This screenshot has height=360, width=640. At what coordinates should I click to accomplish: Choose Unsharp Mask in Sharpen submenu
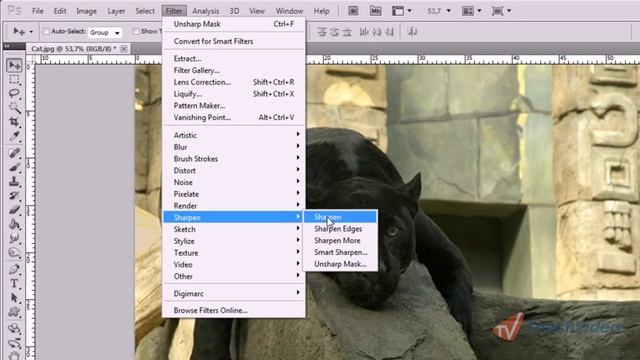(340, 264)
